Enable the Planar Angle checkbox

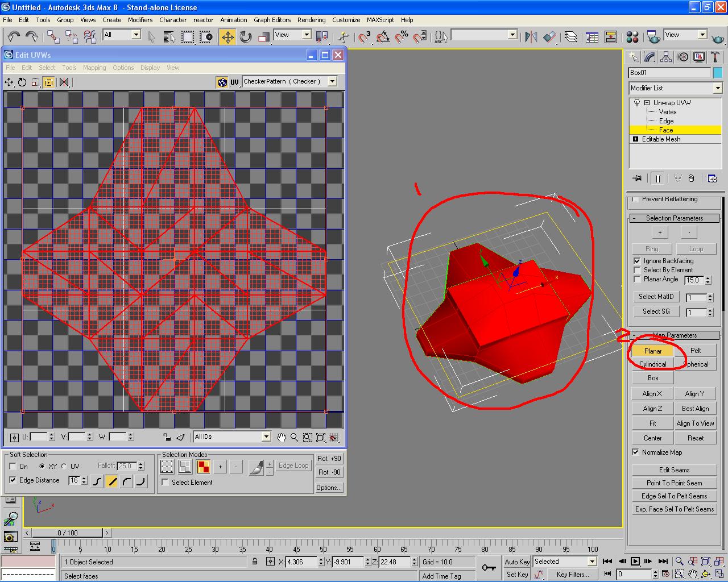pyautogui.click(x=637, y=279)
